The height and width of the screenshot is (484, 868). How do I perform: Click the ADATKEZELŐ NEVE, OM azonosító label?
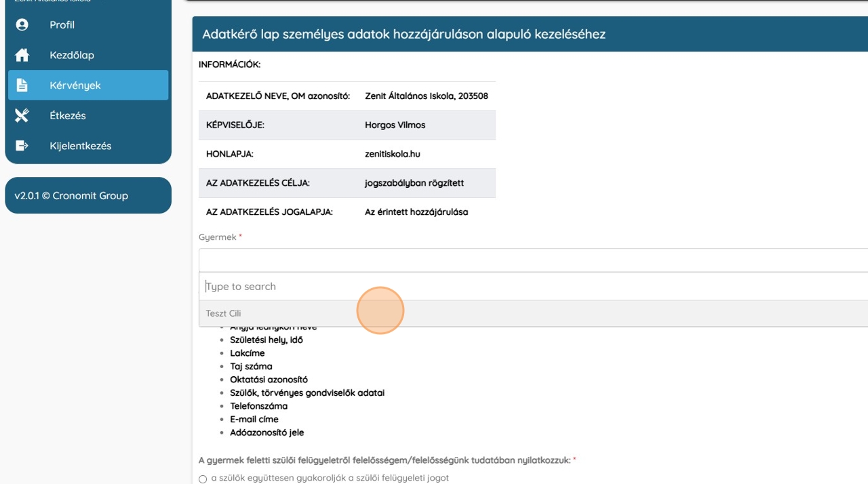pyautogui.click(x=278, y=96)
